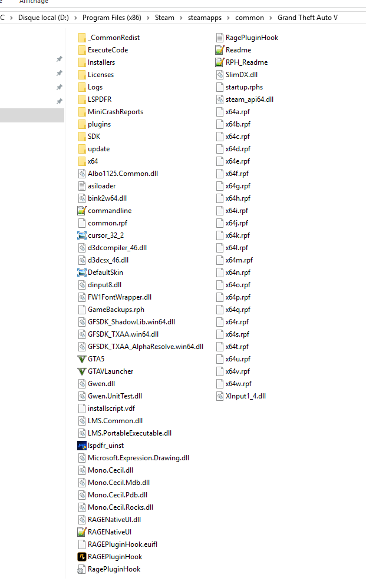Viewport: 366px width, 588px height.
Task: Select RAGEPluginHook.euifl file name
Action: pyautogui.click(x=123, y=544)
